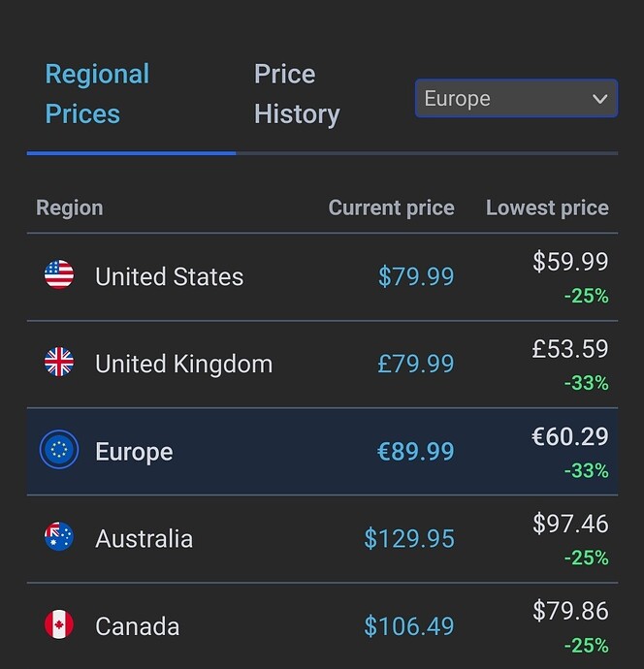The height and width of the screenshot is (669, 644).
Task: Expand the dropdown chevron arrow
Action: pos(600,99)
